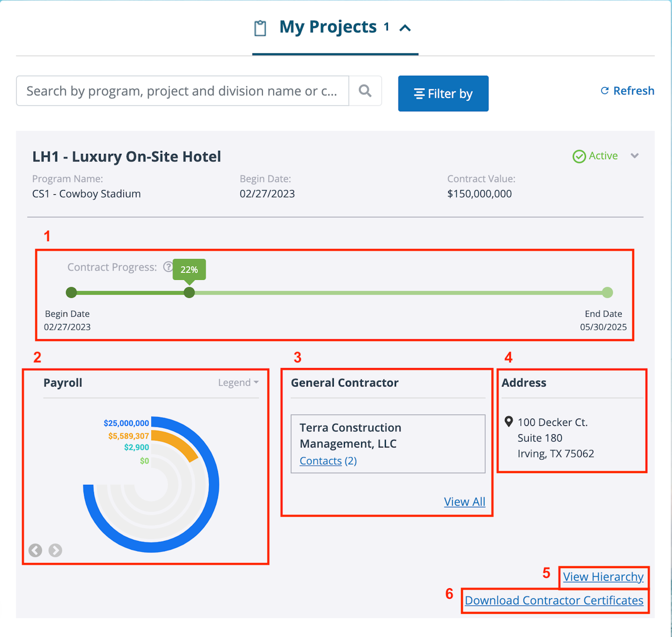The width and height of the screenshot is (672, 637).
Task: Expand the project card chevron near Active
Action: pos(635,156)
